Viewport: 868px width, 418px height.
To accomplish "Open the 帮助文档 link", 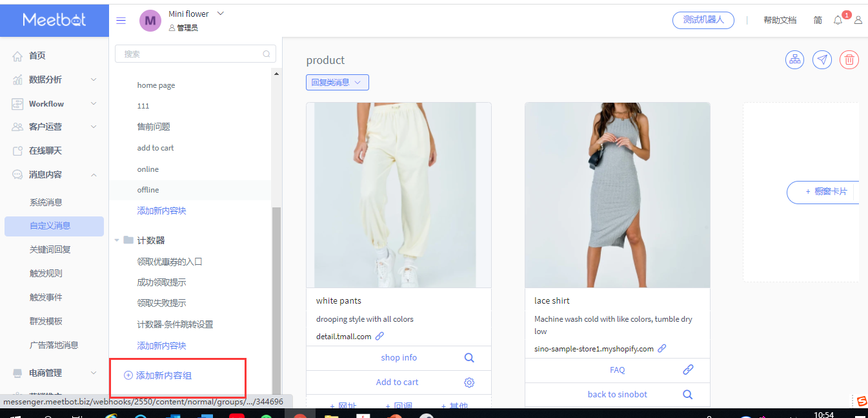I will pyautogui.click(x=780, y=20).
